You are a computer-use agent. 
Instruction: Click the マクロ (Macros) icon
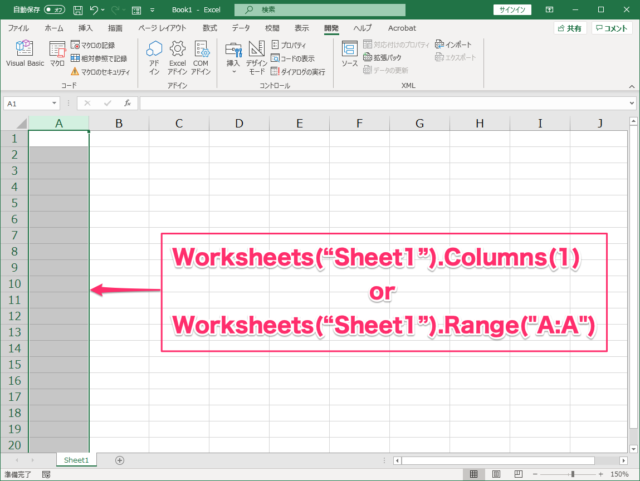(57, 53)
